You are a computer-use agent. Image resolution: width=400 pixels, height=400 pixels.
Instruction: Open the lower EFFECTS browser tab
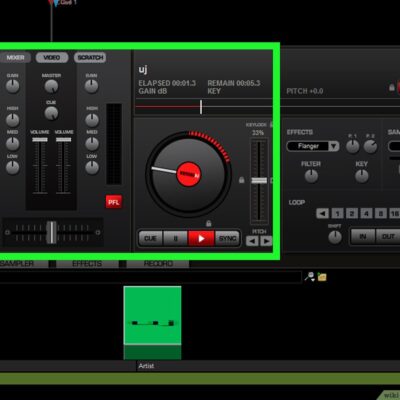click(87, 264)
